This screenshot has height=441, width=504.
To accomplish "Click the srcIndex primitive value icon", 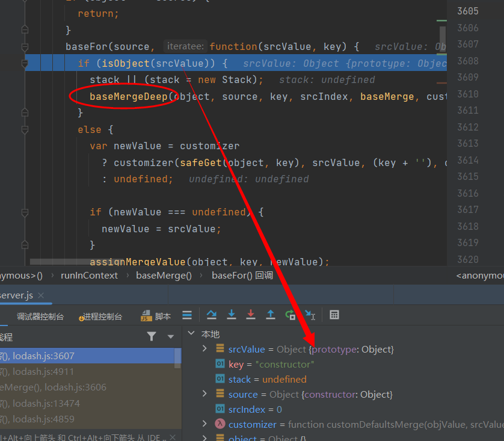I will 220,409.
